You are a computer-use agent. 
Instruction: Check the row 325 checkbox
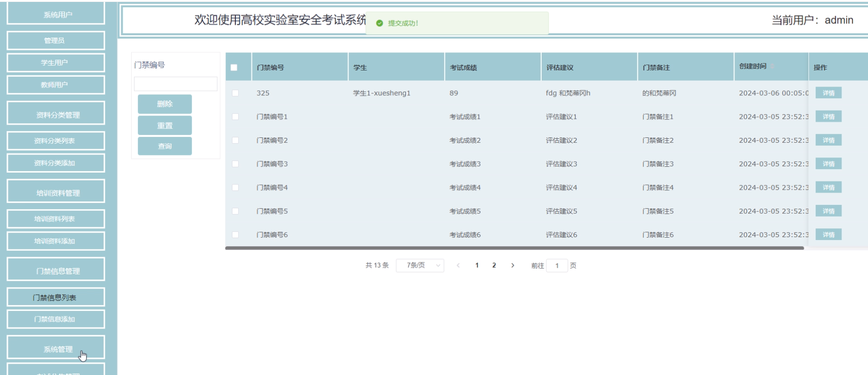coord(235,93)
